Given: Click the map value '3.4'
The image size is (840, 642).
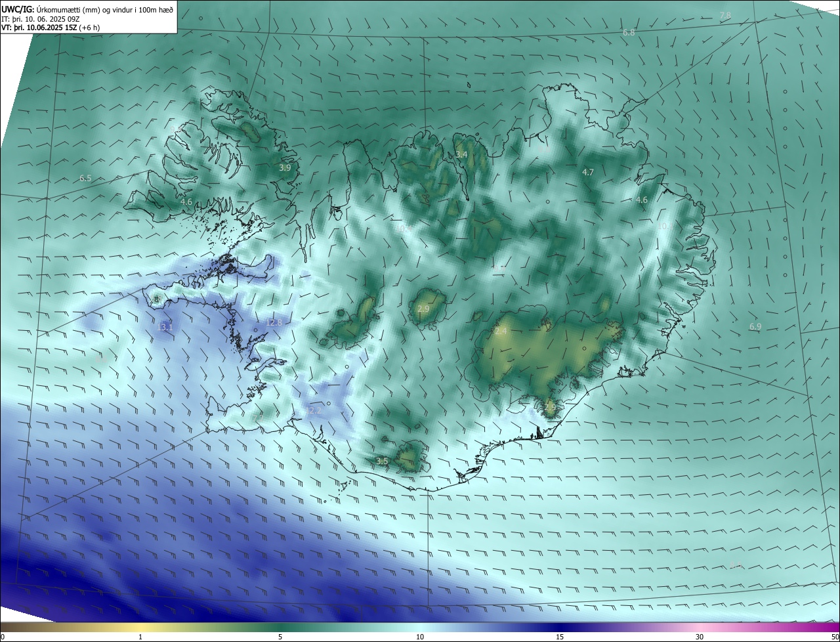Looking at the screenshot, I should [461, 154].
